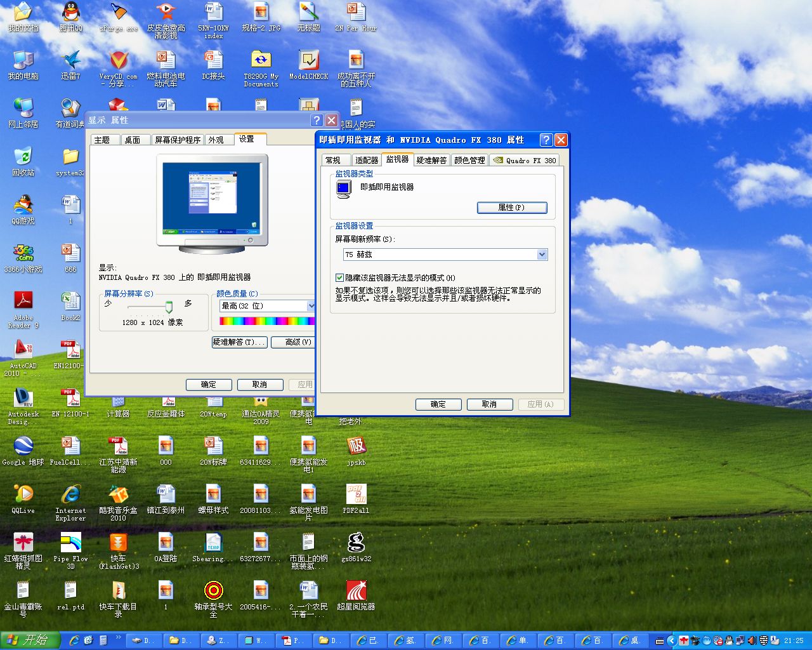Open the 开始 Start menu
The height and width of the screenshot is (650, 812).
point(30,640)
